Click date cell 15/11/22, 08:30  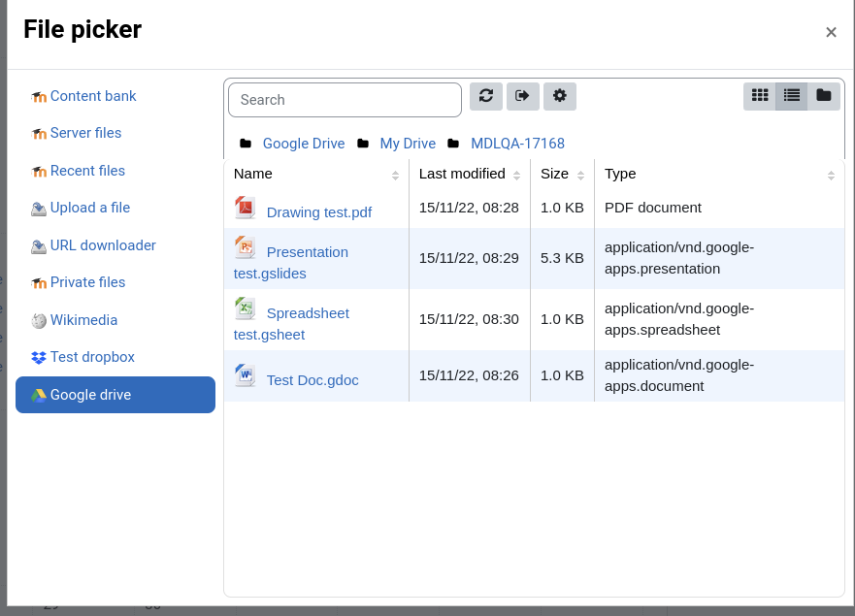pos(469,319)
